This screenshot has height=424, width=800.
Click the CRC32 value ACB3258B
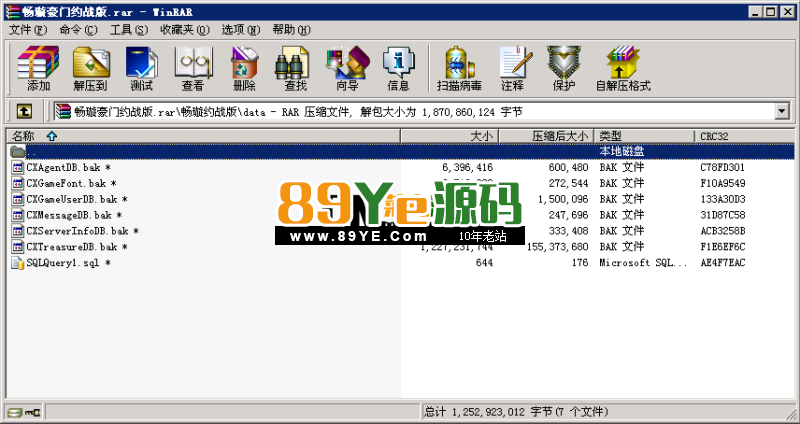pyautogui.click(x=723, y=231)
